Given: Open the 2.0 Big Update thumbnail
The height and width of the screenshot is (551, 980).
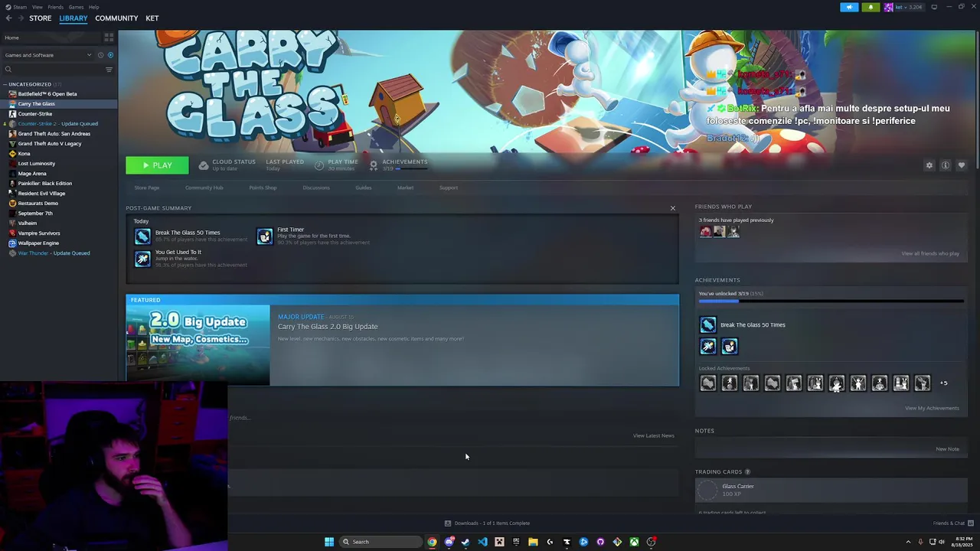Looking at the screenshot, I should coord(198,344).
